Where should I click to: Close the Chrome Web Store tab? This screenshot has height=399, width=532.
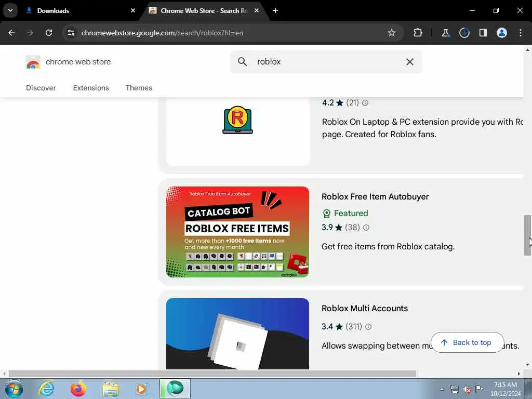tap(257, 10)
